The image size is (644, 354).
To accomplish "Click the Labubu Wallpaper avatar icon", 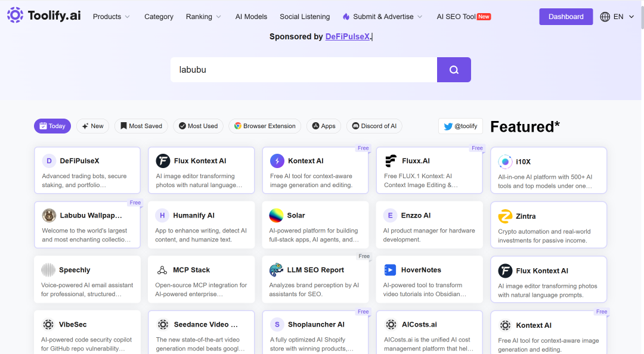I will 49,215.
